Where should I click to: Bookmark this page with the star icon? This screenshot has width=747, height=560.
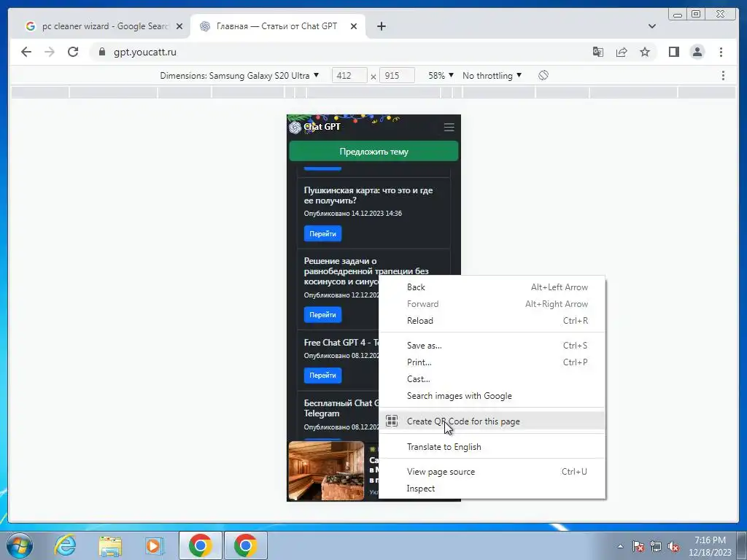click(645, 52)
